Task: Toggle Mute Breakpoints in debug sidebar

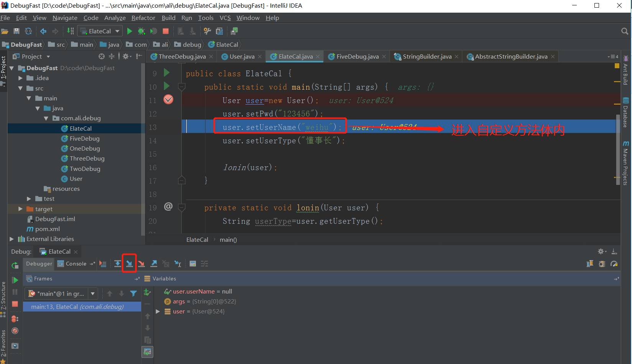Action: tap(15, 331)
